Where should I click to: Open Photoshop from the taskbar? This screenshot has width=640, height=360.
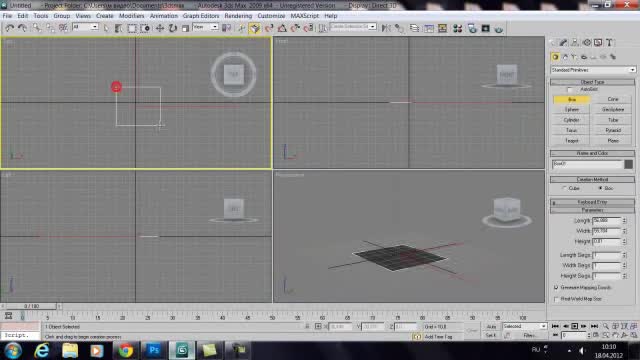154,350
